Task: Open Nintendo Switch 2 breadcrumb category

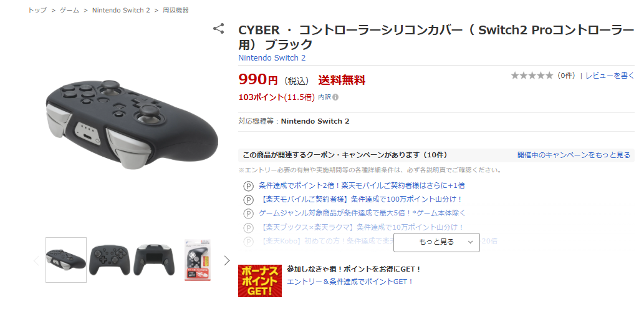Action: (121, 10)
